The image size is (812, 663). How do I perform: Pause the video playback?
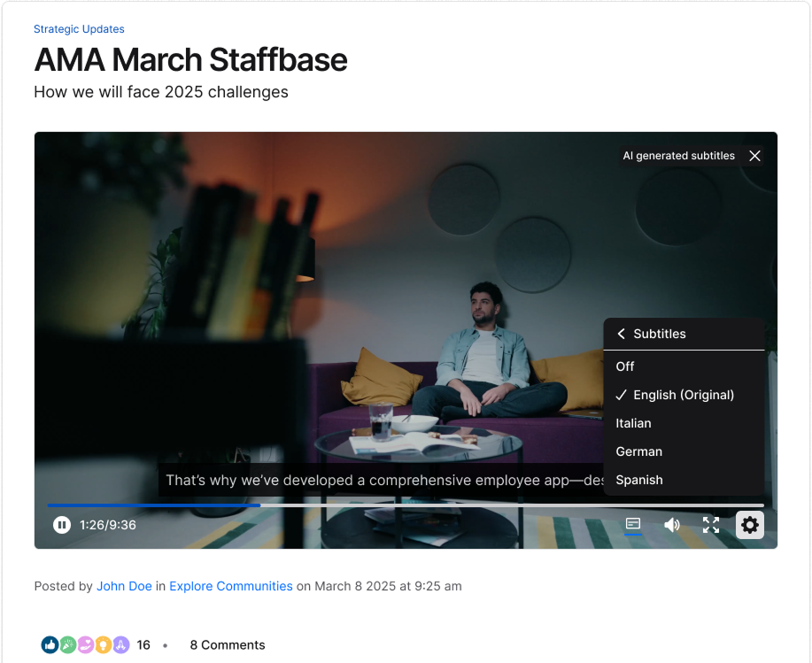coord(62,525)
